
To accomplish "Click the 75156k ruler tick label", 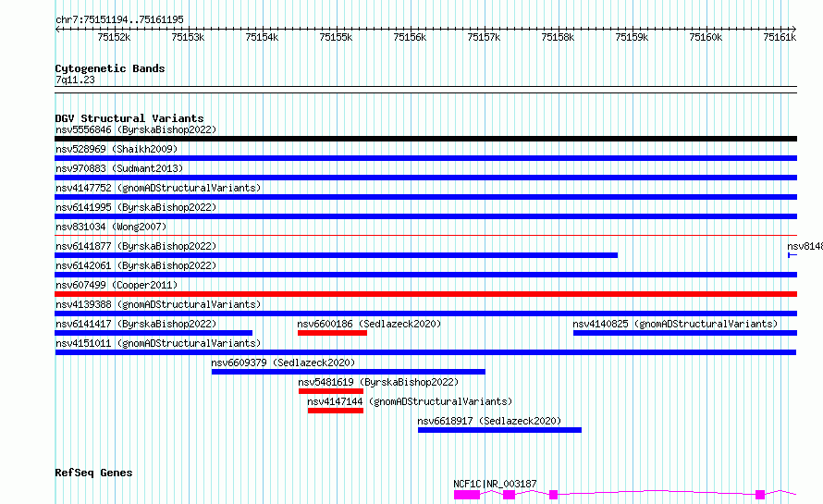I will pyautogui.click(x=410, y=37).
